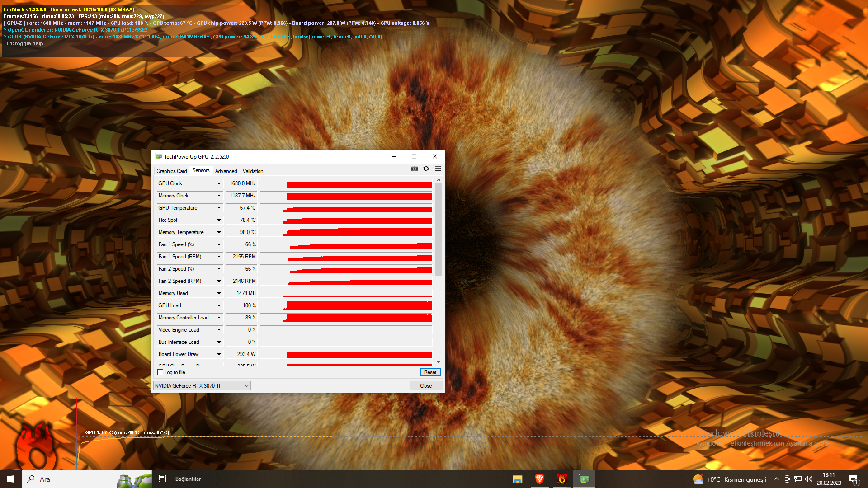Open the Validation tab
This screenshot has width=868, height=488.
(x=253, y=171)
